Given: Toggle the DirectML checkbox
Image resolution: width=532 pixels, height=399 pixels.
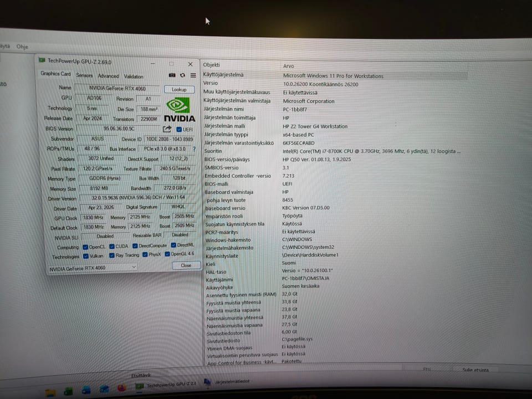Looking at the screenshot, I should pyautogui.click(x=173, y=245).
